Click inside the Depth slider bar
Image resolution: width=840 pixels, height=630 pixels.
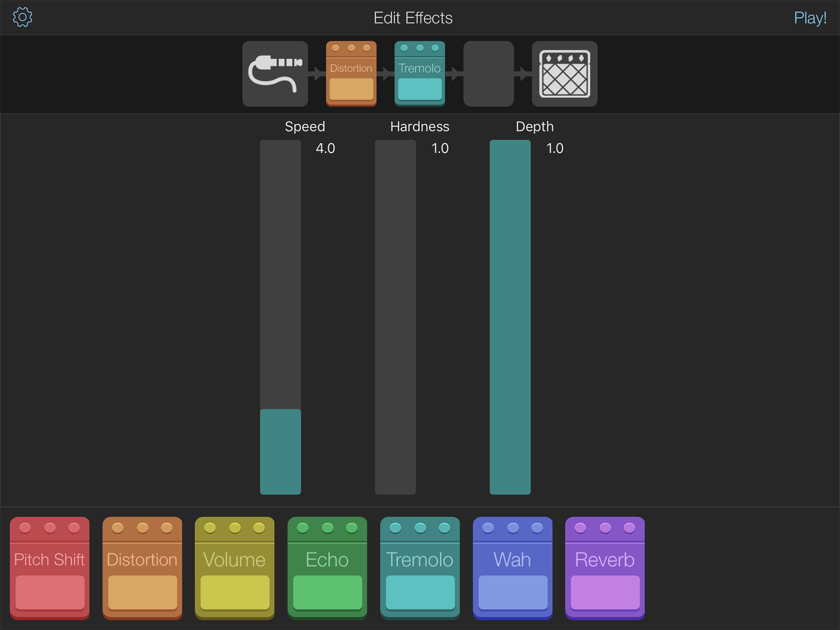coord(510,317)
